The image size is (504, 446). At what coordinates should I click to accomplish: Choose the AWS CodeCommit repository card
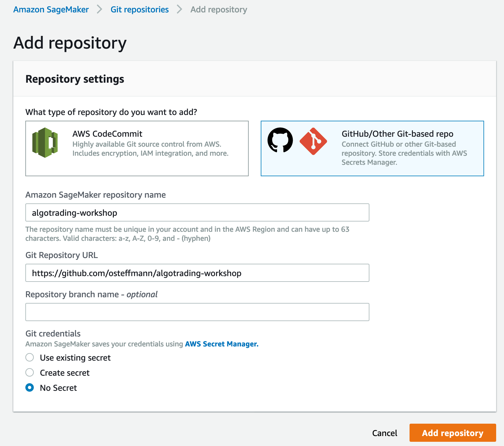tap(137, 148)
